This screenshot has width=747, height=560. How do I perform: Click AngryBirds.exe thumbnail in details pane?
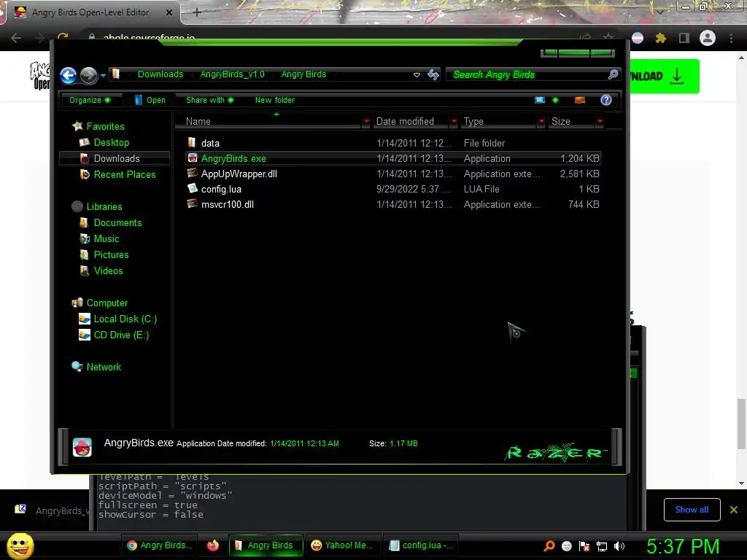point(82,447)
